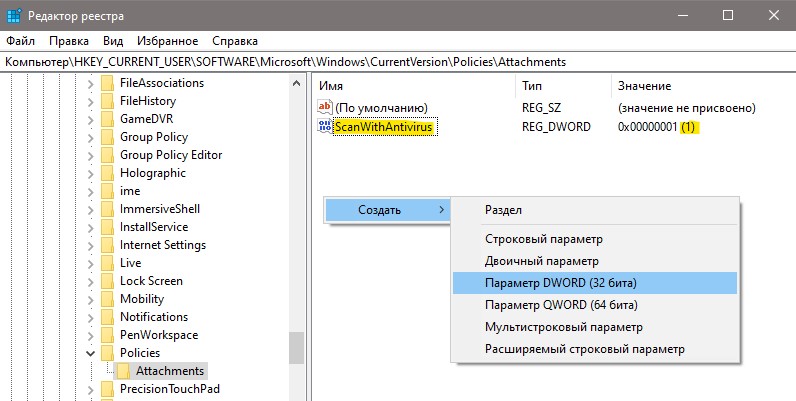This screenshot has width=796, height=401.
Task: Select the Attachments key label
Action: point(170,371)
